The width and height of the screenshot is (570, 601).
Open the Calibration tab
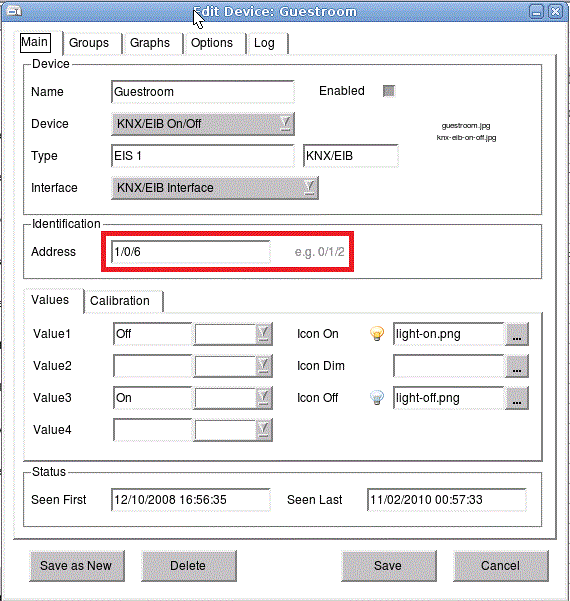120,301
